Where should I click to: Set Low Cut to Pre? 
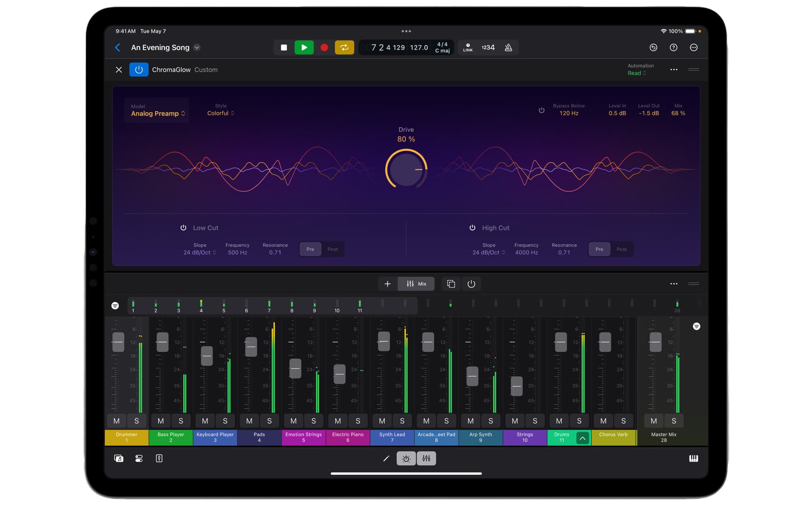[310, 249]
